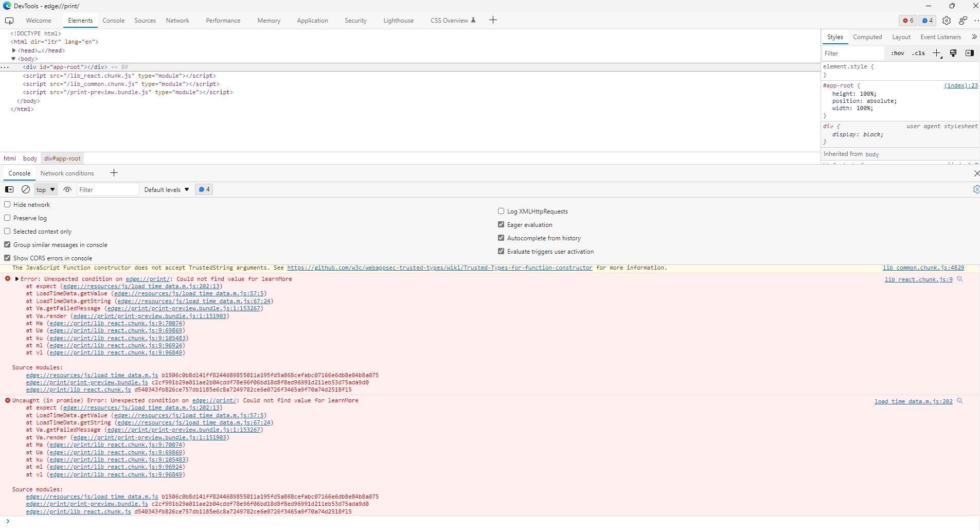Close the console drawer

(x=976, y=173)
